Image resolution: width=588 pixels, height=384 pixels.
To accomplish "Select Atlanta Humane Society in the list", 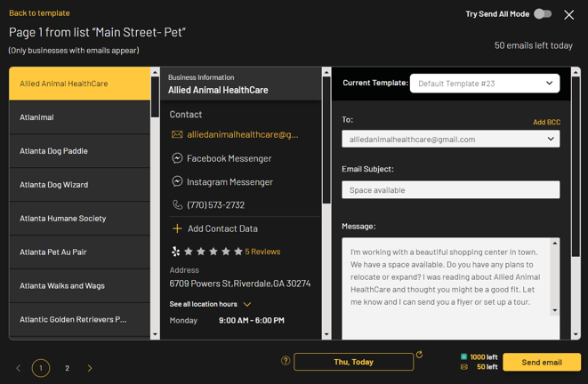I will [x=79, y=219].
